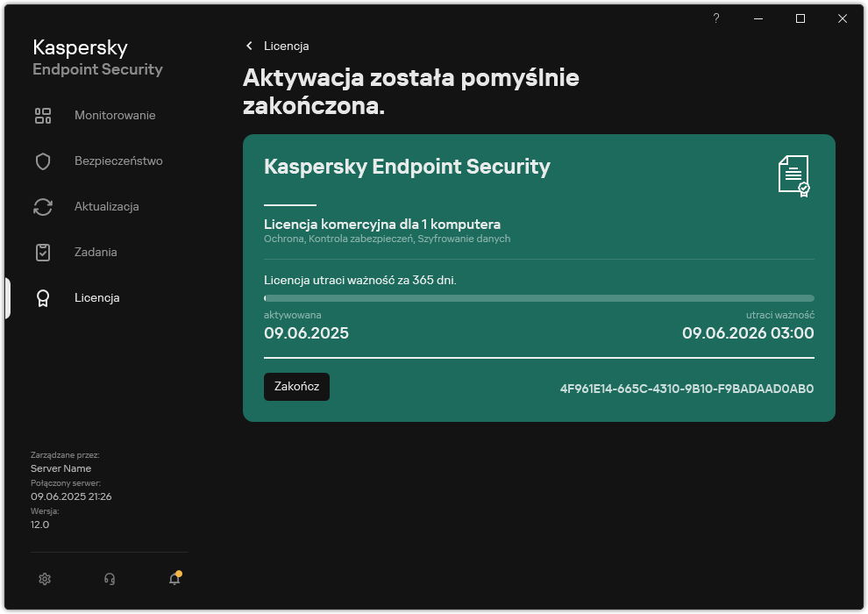868x614 pixels.
Task: Select Aktualizacja in the sidebar
Action: point(107,207)
